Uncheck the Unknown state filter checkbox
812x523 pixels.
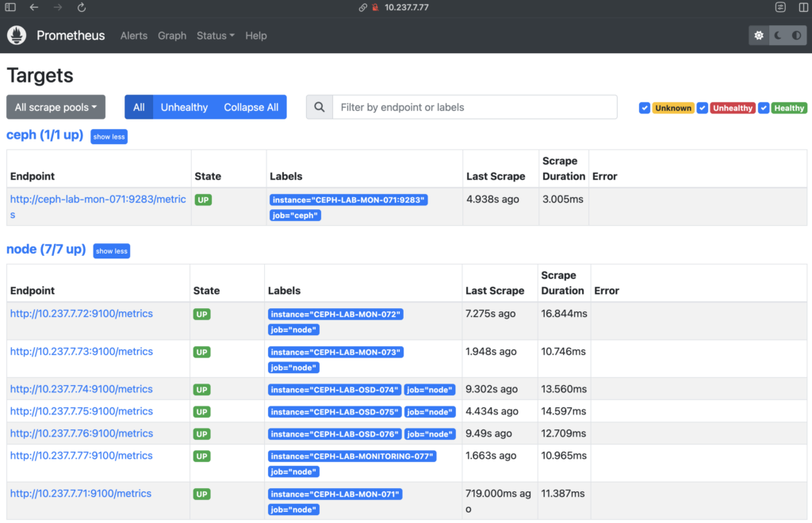pyautogui.click(x=644, y=108)
